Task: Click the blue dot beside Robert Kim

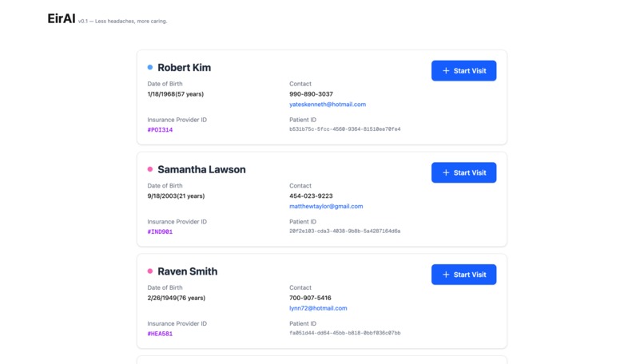Action: 150,68
